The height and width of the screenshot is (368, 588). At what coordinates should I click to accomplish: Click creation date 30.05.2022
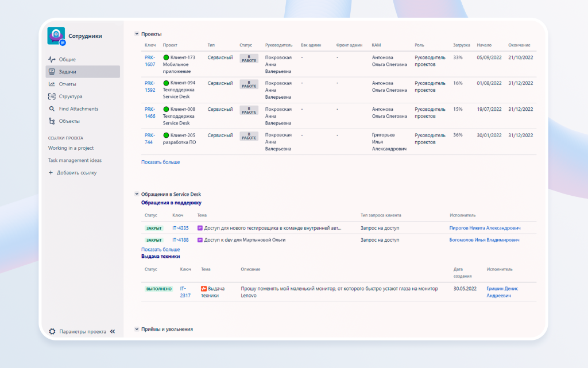click(465, 289)
